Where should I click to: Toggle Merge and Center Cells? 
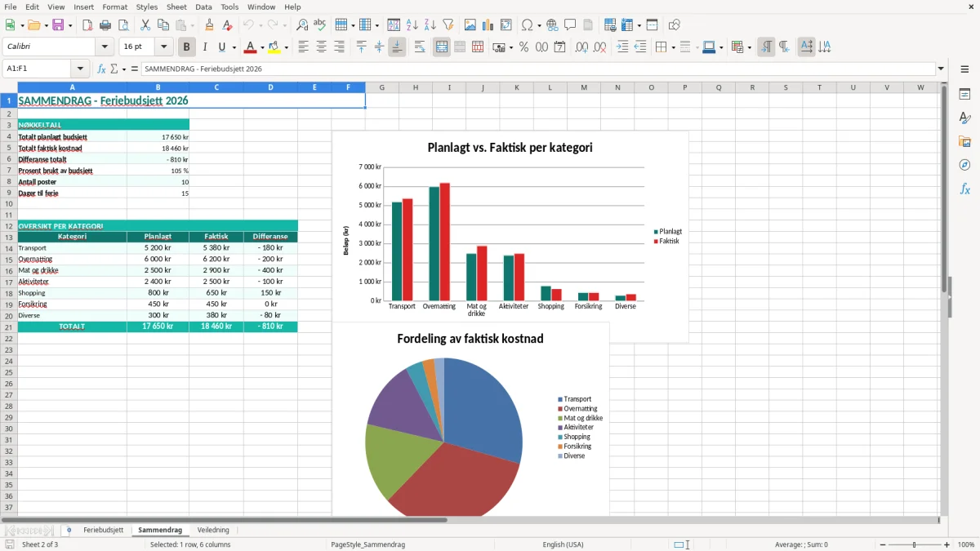pyautogui.click(x=442, y=47)
